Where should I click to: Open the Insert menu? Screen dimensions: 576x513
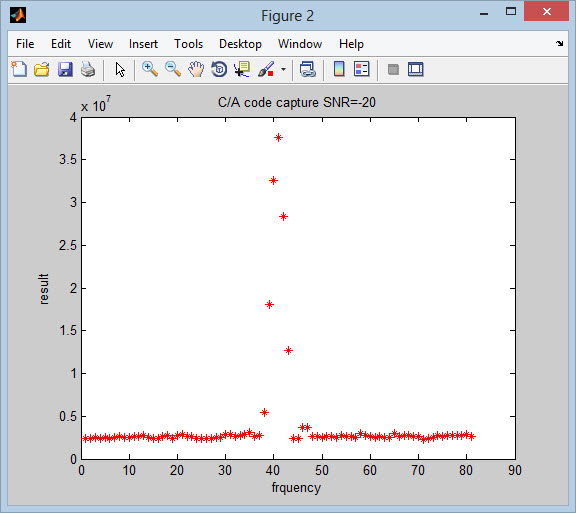143,44
